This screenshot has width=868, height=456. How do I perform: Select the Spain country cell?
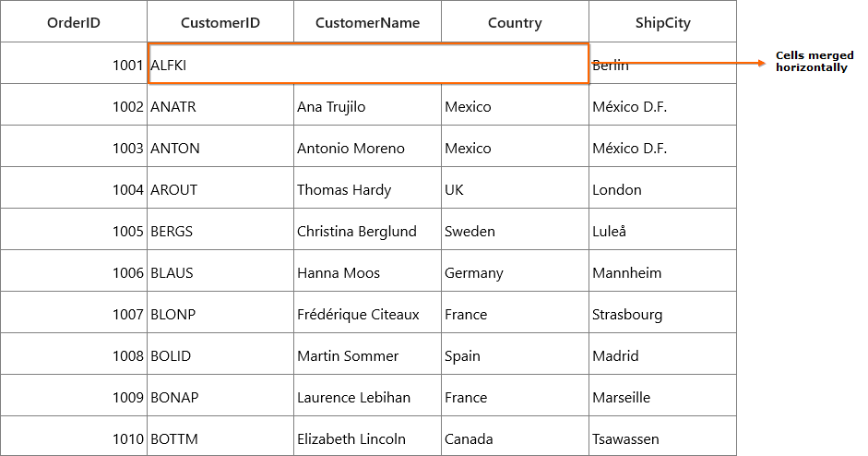[515, 354]
